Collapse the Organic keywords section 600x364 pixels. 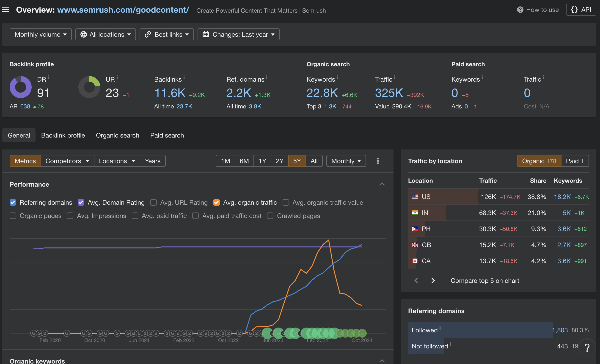[x=382, y=361]
